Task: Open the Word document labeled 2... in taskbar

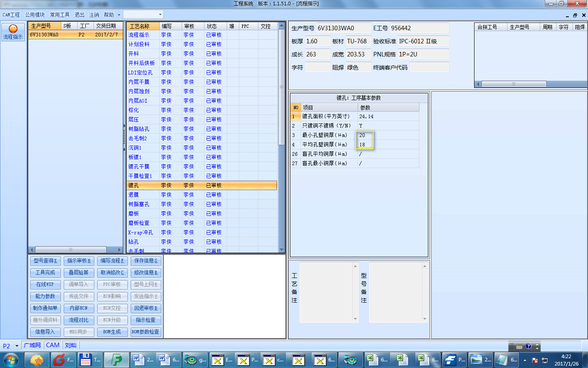Action: (143, 360)
